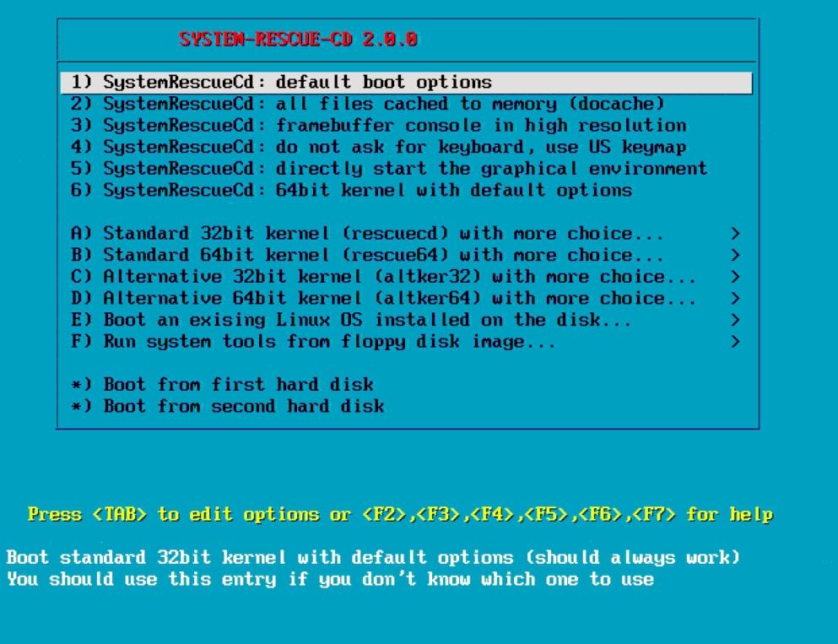This screenshot has width=838, height=644.
Task: Choose directly start the graphical environment
Action: pyautogui.click(x=406, y=169)
